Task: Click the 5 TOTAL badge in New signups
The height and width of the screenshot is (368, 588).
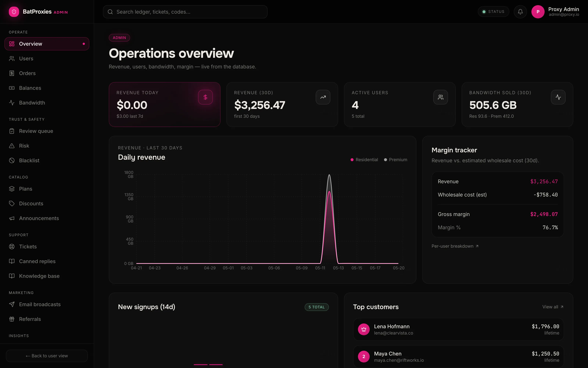Action: click(x=317, y=307)
